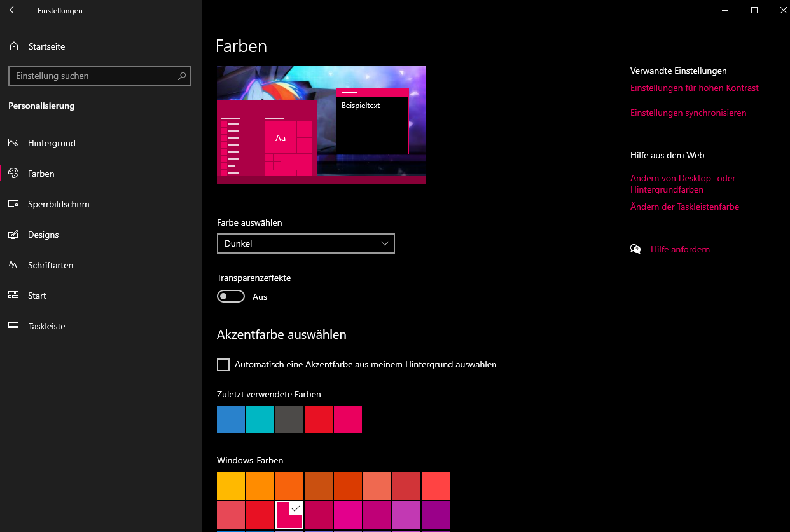The image size is (790, 532).
Task: Open Ändern von Desktop- oder Hintergrundfarben link
Action: [683, 184]
